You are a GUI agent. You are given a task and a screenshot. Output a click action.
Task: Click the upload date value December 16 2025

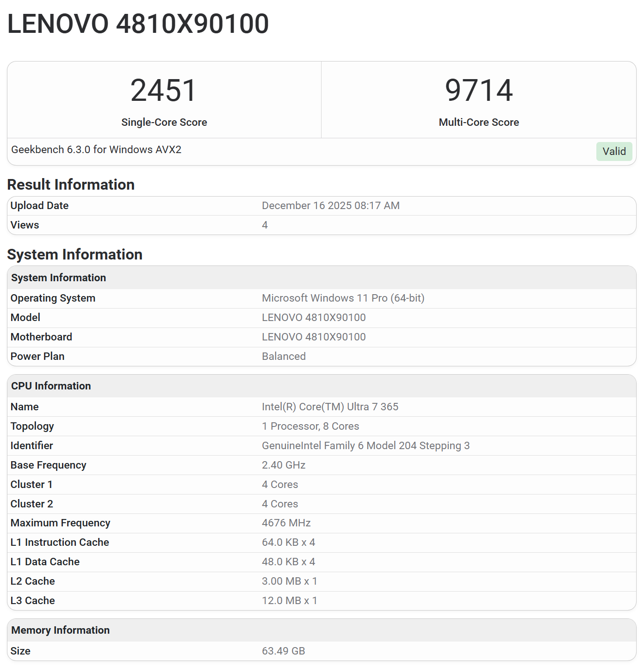tap(330, 206)
